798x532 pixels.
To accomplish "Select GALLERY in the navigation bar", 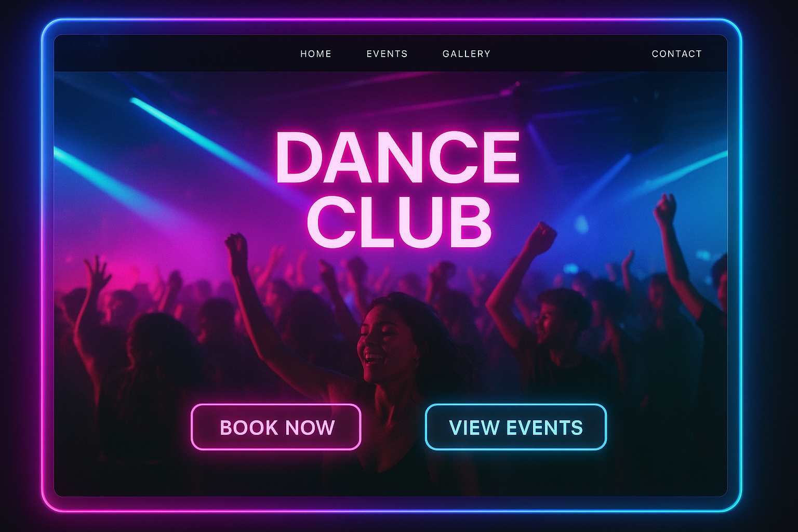I will point(467,54).
